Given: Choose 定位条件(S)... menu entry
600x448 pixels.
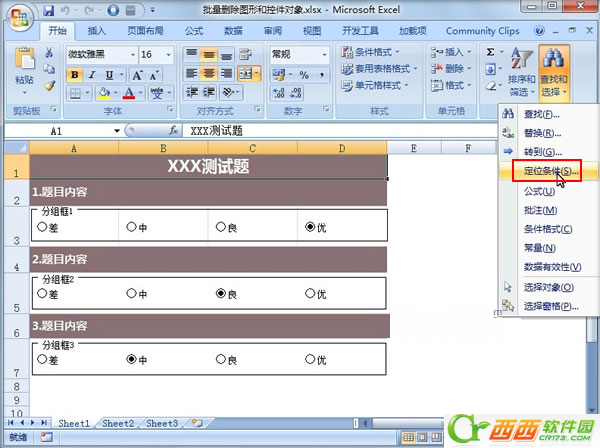Looking at the screenshot, I should point(549,171).
